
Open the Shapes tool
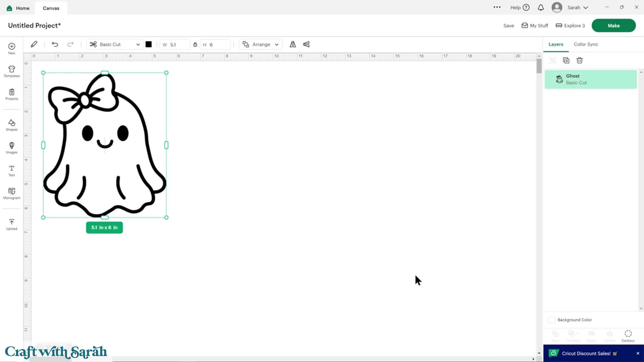(11, 125)
